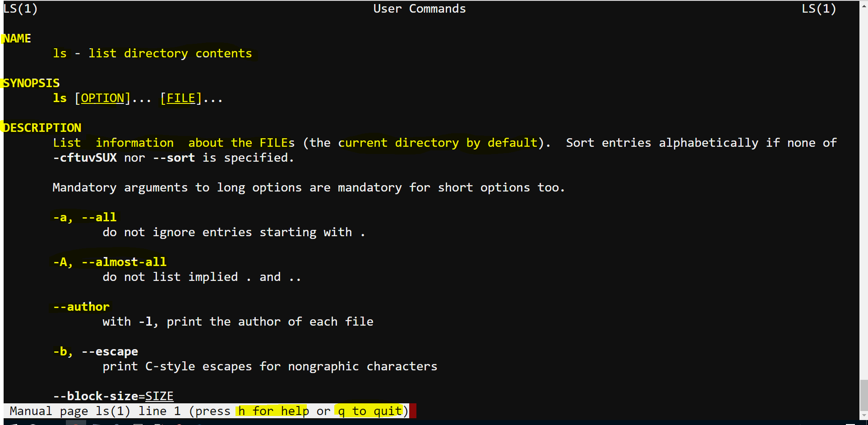Click the underlined FILE argument
Viewport: 868px width, 425px height.
point(181,98)
